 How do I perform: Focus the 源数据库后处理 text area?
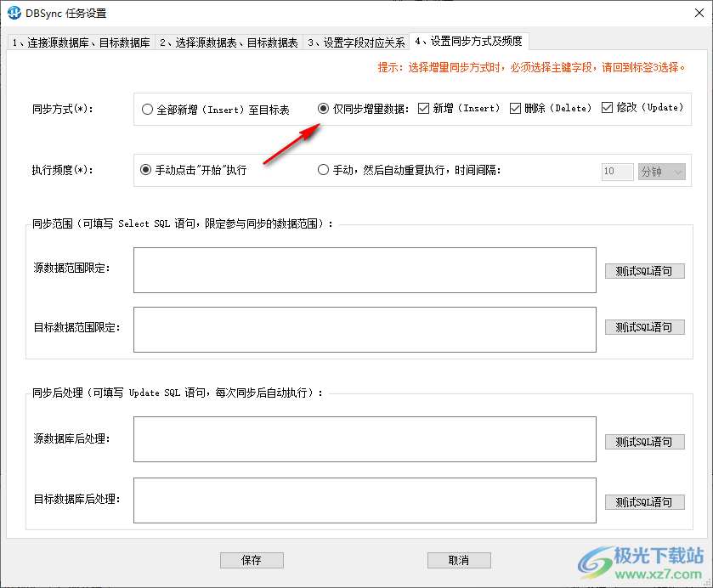click(x=365, y=439)
